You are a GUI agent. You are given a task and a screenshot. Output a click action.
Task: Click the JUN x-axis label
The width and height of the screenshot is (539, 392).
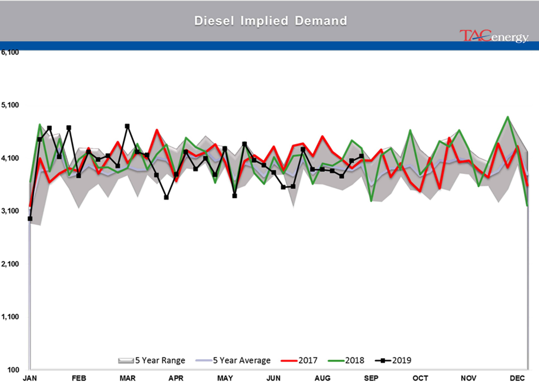click(x=274, y=378)
